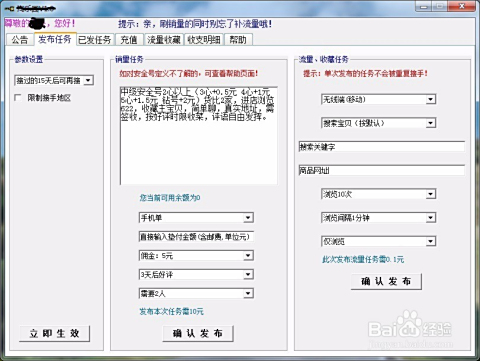Expand the 浏览10次 dropdown
This screenshot has width=480, height=361.
coord(430,194)
